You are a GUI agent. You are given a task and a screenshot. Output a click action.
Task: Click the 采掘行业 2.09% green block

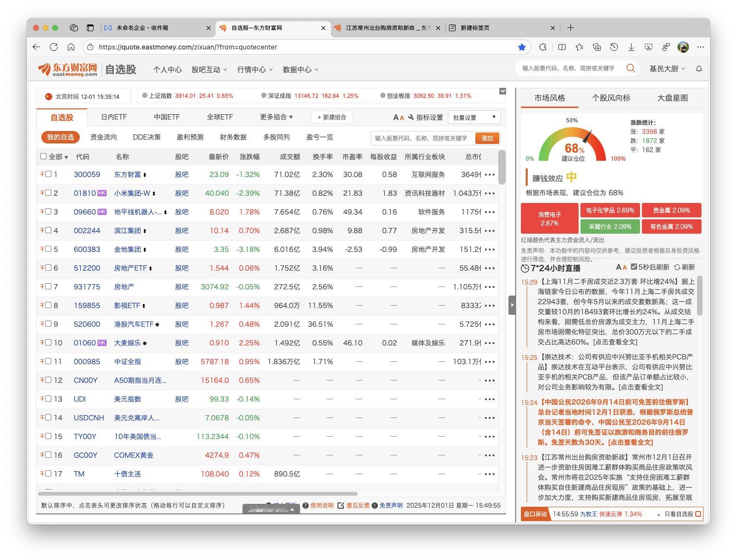tap(610, 226)
